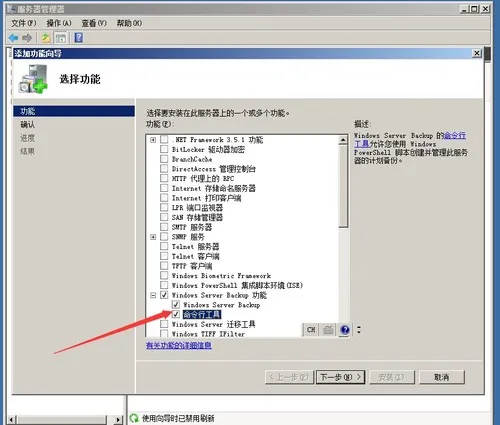Open the language bar options arrows

pos(359,330)
